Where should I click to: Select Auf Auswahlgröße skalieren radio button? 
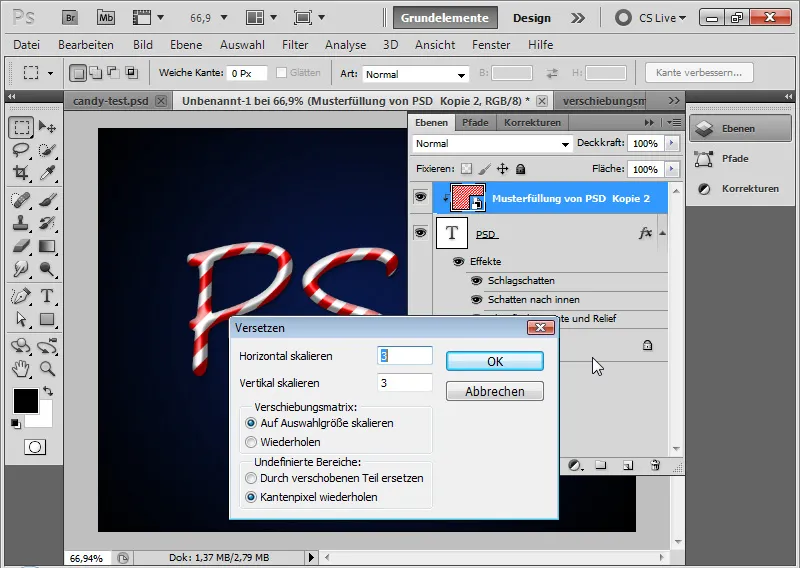[x=251, y=423]
